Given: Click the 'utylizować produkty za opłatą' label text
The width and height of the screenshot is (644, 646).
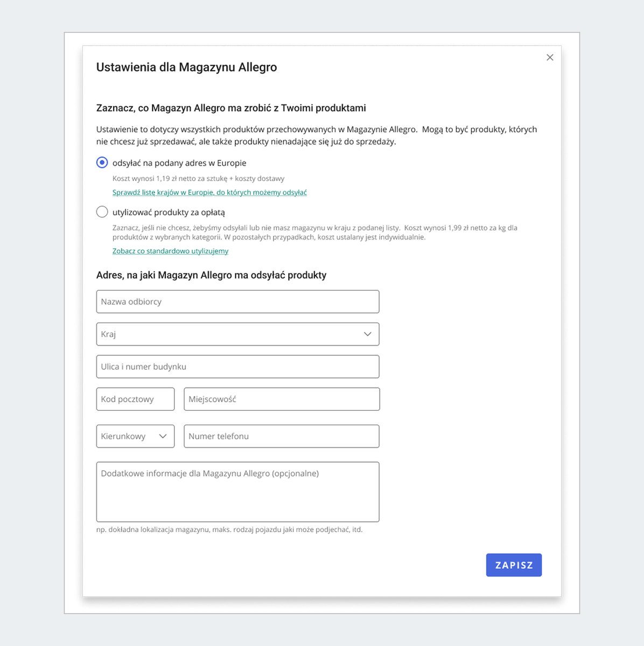Looking at the screenshot, I should pyautogui.click(x=169, y=213).
